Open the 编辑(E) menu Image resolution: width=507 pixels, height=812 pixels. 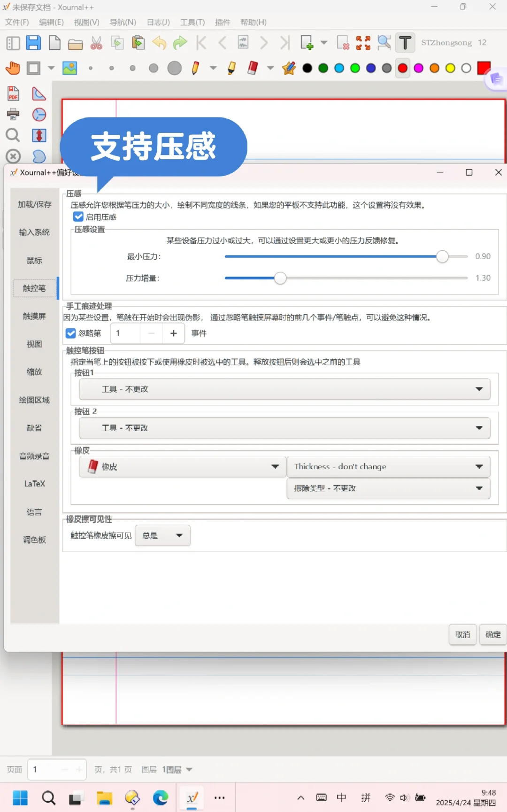pyautogui.click(x=51, y=22)
